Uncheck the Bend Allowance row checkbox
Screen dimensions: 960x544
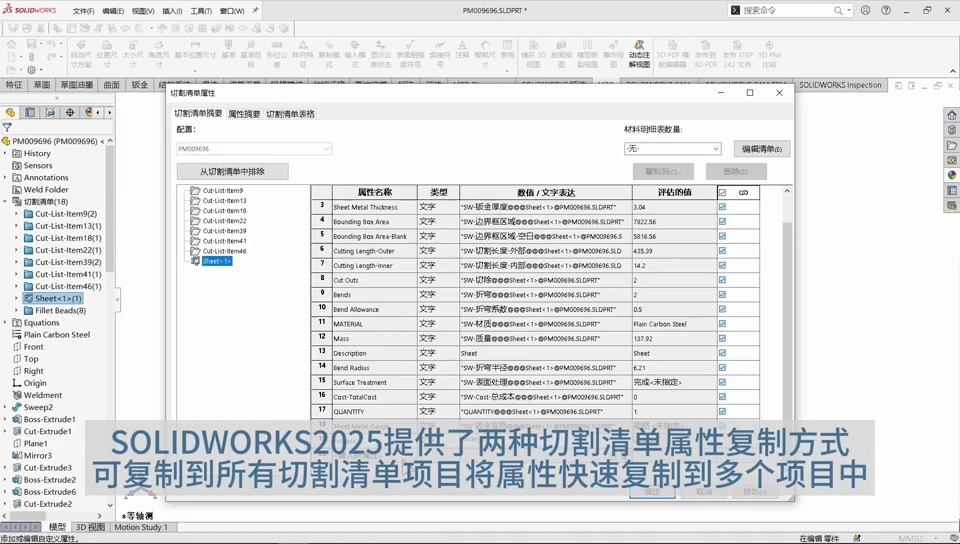(x=722, y=309)
